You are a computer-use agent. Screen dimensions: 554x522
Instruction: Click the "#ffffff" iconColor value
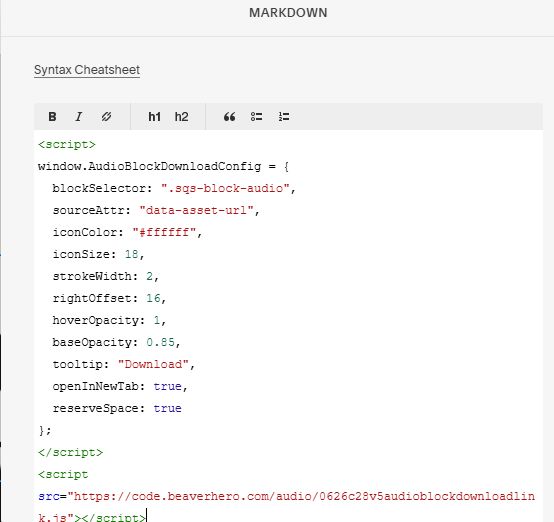click(x=164, y=232)
